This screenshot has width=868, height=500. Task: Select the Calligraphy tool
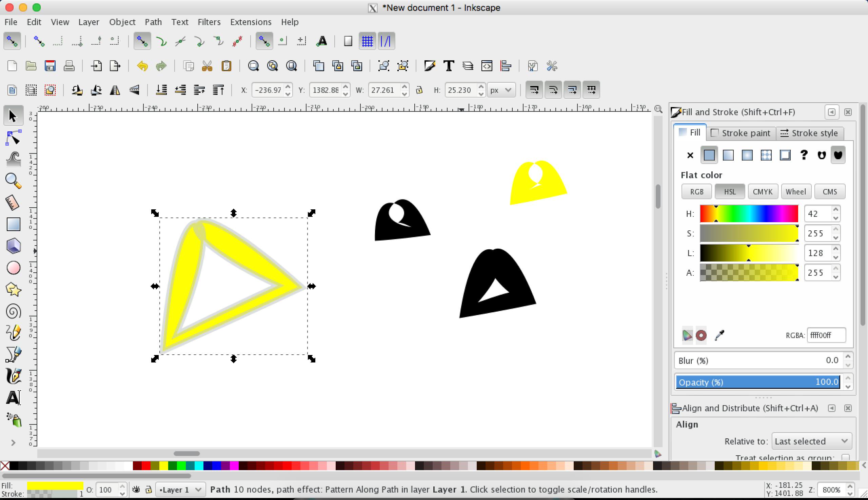[14, 376]
